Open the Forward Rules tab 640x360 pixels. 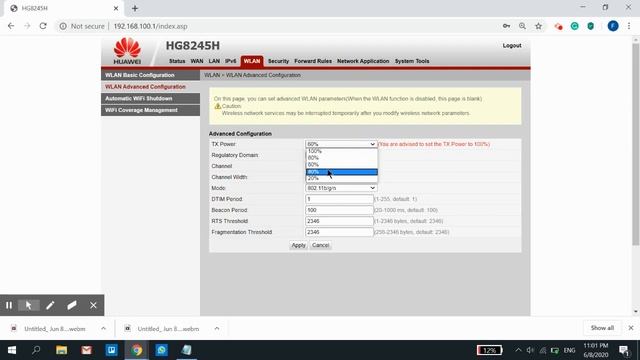[x=313, y=61]
